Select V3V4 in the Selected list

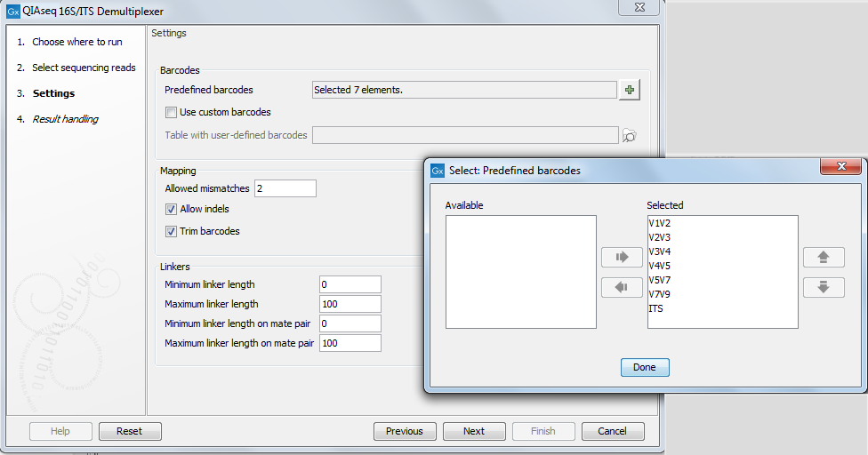(x=662, y=251)
